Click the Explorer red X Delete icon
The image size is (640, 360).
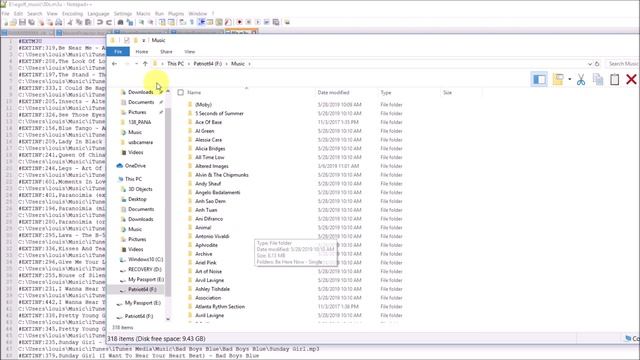click(631, 80)
